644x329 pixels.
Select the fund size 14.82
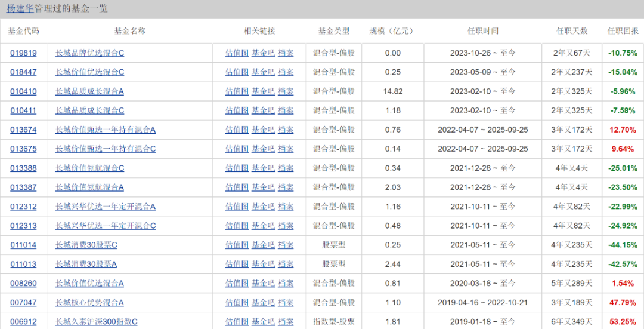coord(392,91)
